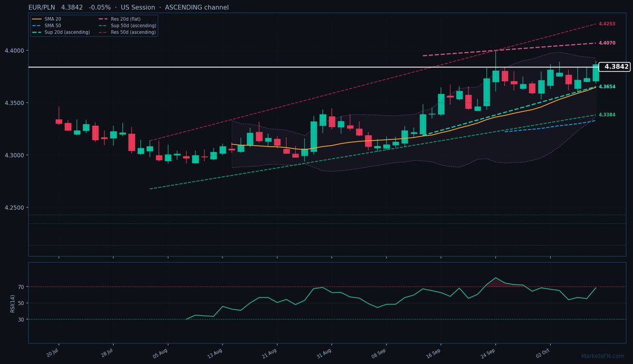Select the 28 Jul date label
Viewport: 633px width, 364px height.
click(107, 353)
